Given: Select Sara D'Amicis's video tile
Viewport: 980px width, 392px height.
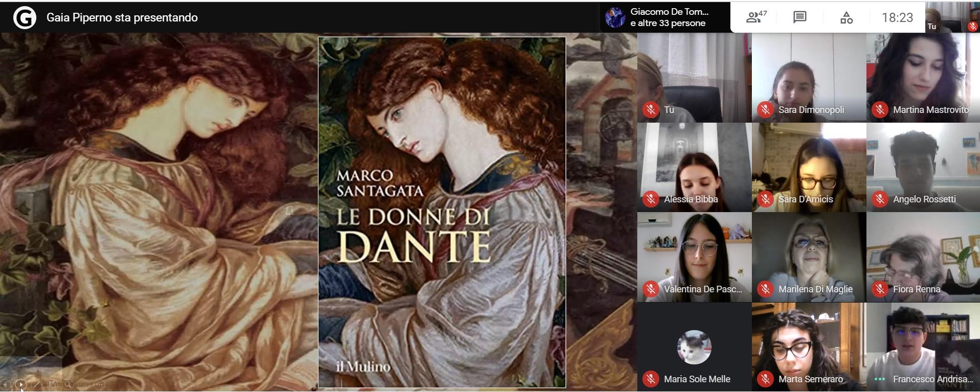Looking at the screenshot, I should (809, 167).
